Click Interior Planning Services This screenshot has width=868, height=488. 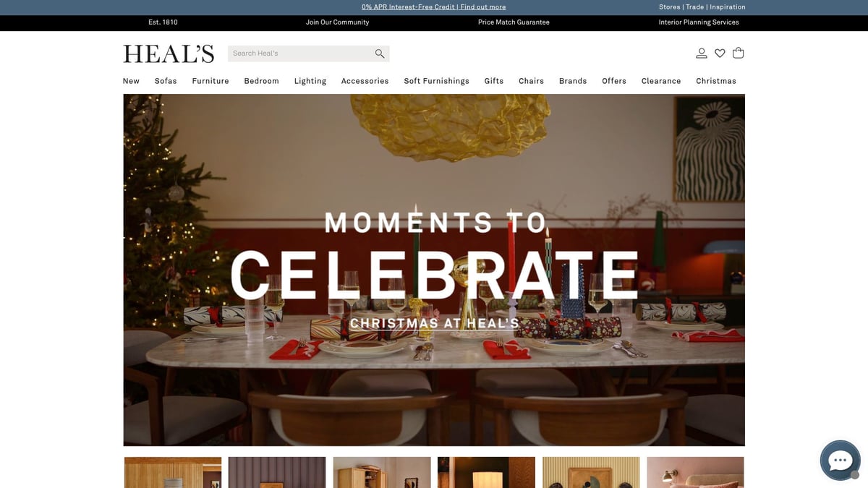(699, 22)
